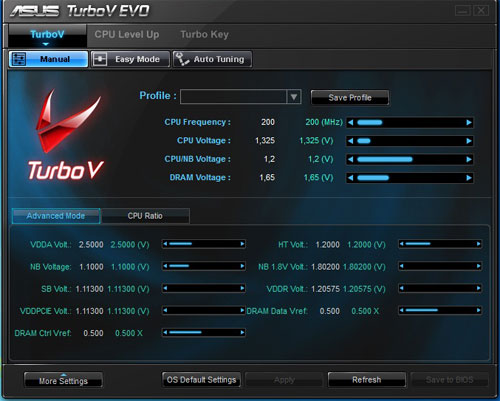Select Manual mode

48,59
